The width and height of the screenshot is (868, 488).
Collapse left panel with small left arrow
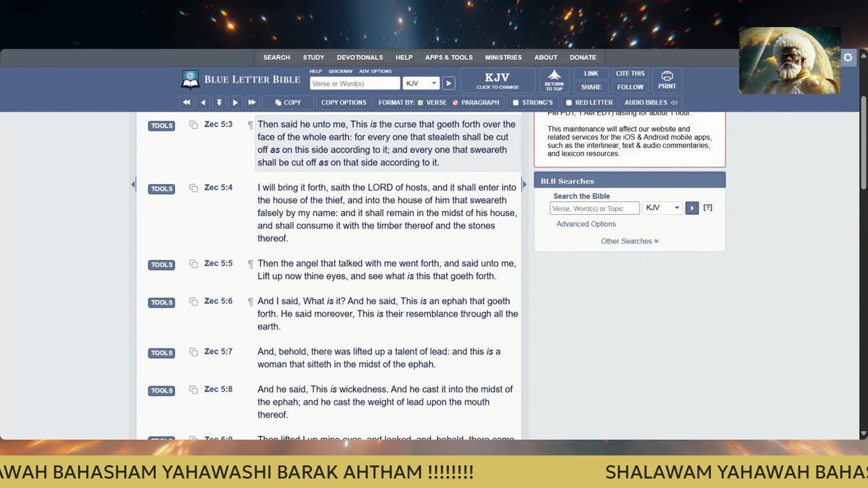133,184
